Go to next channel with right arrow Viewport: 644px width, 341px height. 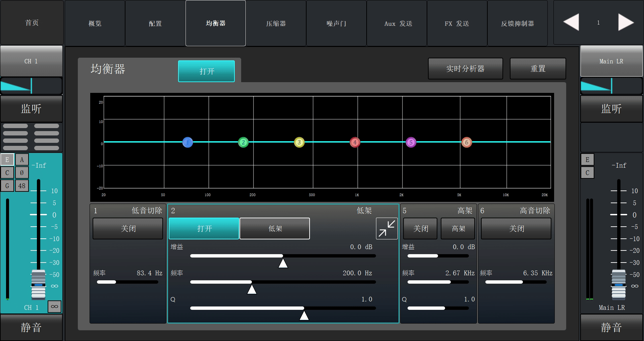[626, 22]
